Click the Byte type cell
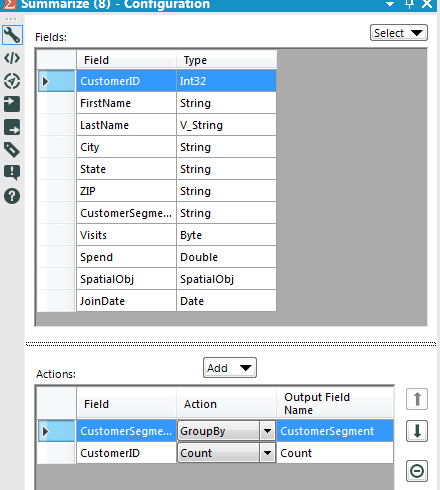The height and width of the screenshot is (490, 440). pyautogui.click(x=226, y=235)
